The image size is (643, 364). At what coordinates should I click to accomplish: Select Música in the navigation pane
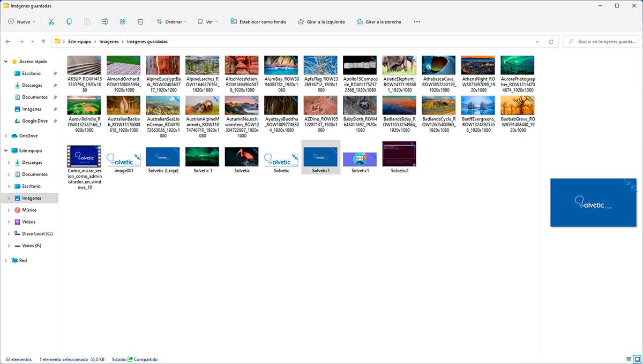29,210
